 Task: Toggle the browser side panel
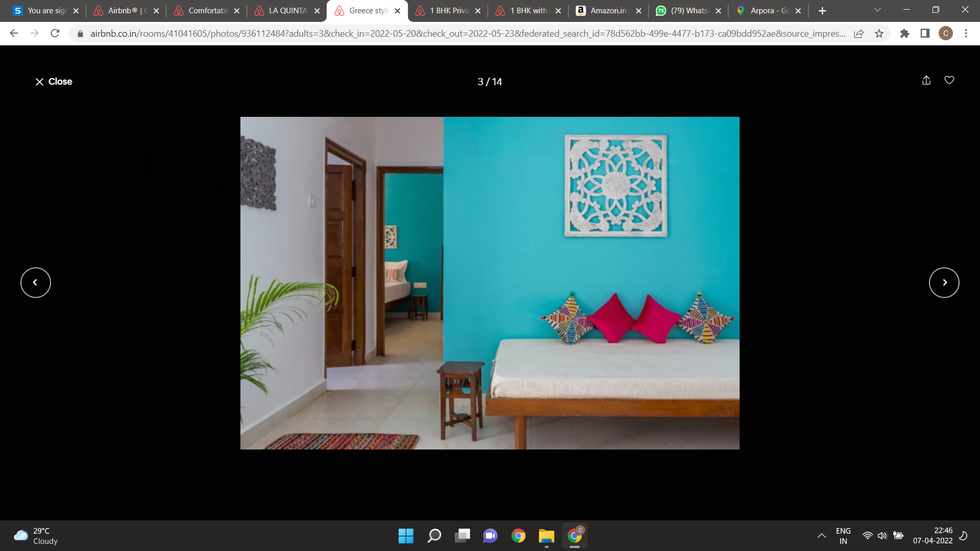(925, 34)
